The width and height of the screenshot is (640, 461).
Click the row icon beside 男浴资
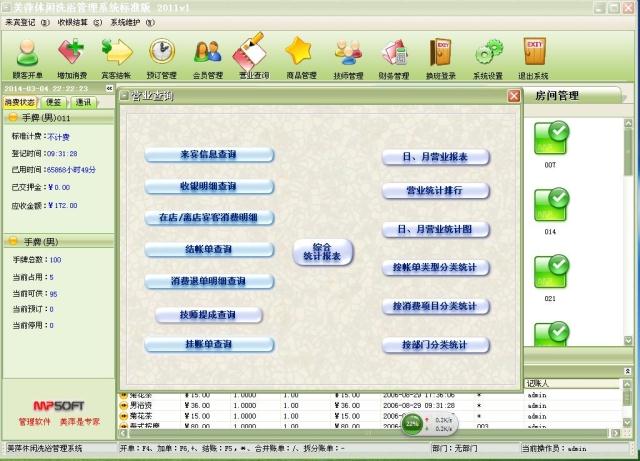123,405
